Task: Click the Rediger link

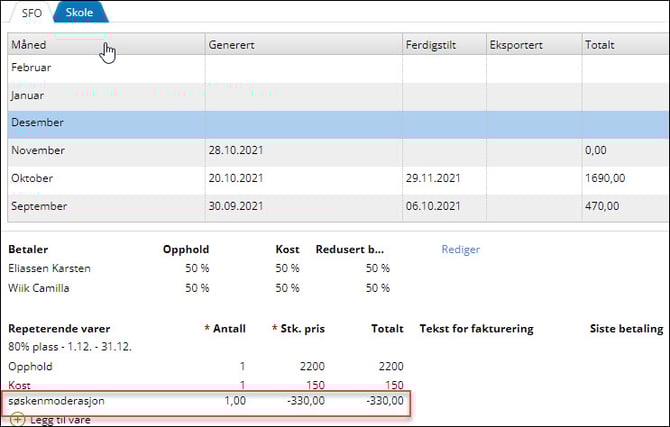Action: [x=461, y=249]
